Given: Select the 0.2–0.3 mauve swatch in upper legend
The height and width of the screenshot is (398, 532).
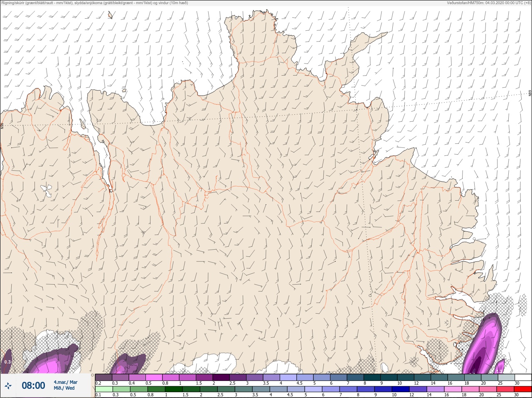Looking at the screenshot, I should tap(103, 377).
